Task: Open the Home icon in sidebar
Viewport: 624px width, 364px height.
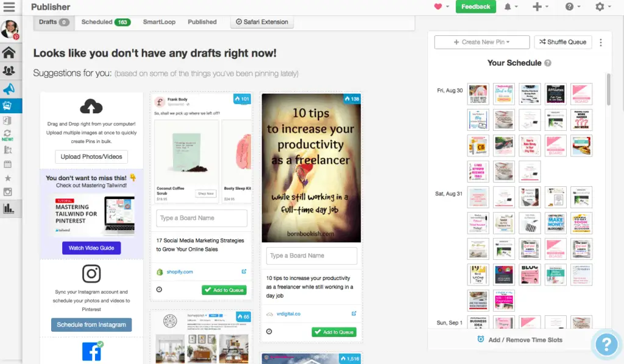Action: pos(9,52)
